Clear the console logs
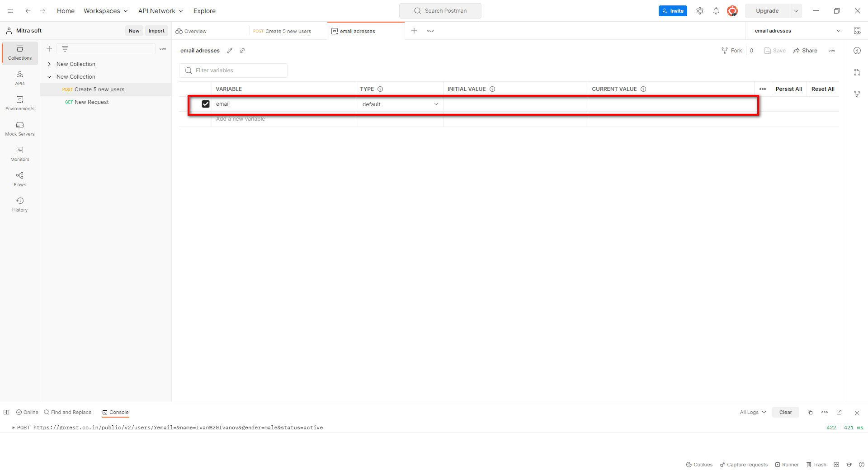This screenshot has height=470, width=868. point(785,412)
